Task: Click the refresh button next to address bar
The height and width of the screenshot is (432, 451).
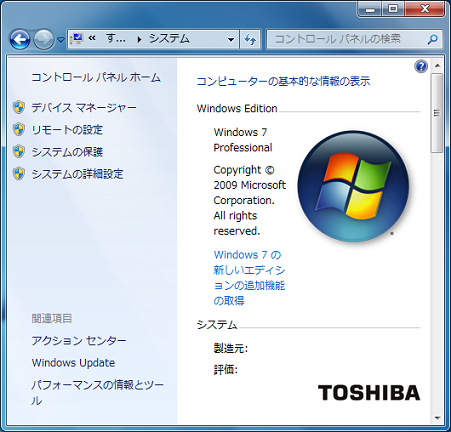Action: [x=250, y=40]
